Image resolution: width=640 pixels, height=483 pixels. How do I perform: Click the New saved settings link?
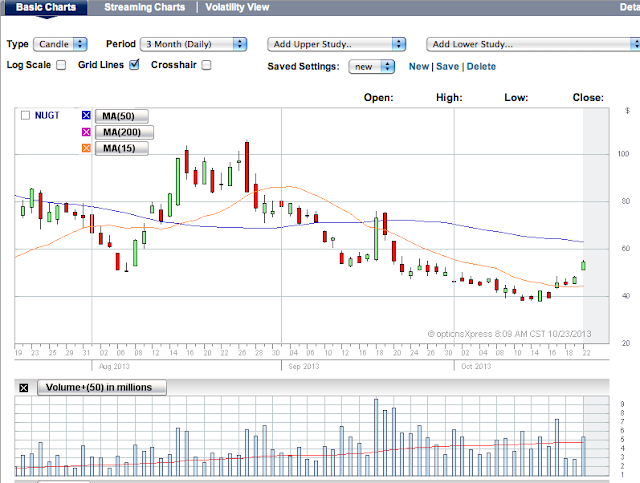pos(419,67)
